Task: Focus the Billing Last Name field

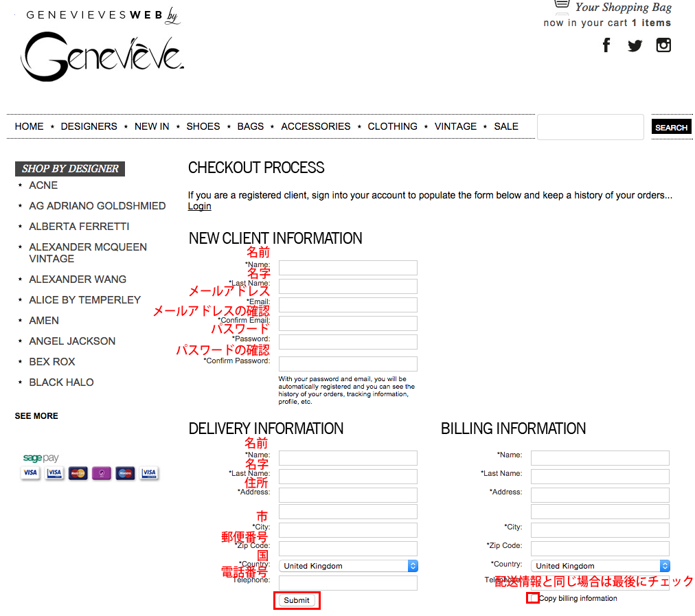Action: pyautogui.click(x=600, y=477)
